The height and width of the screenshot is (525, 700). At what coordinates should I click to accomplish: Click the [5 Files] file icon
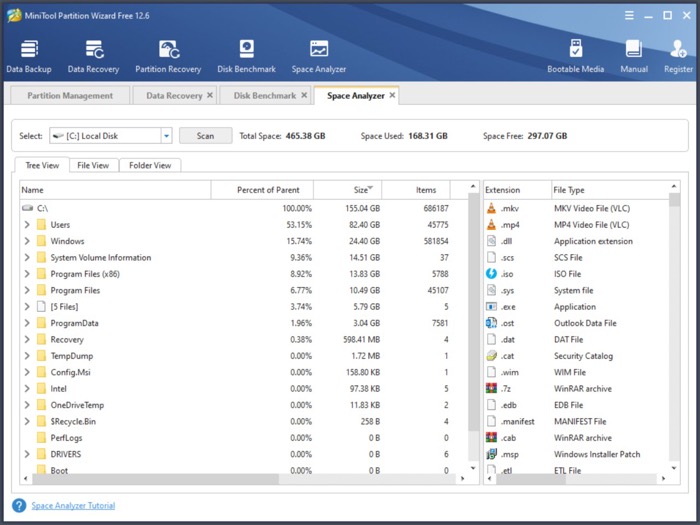pyautogui.click(x=42, y=307)
